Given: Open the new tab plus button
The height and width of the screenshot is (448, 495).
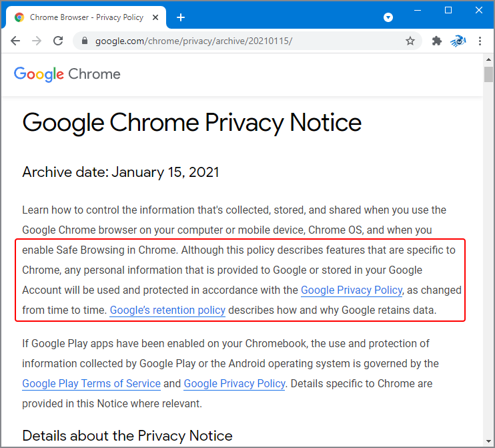Looking at the screenshot, I should [x=180, y=17].
